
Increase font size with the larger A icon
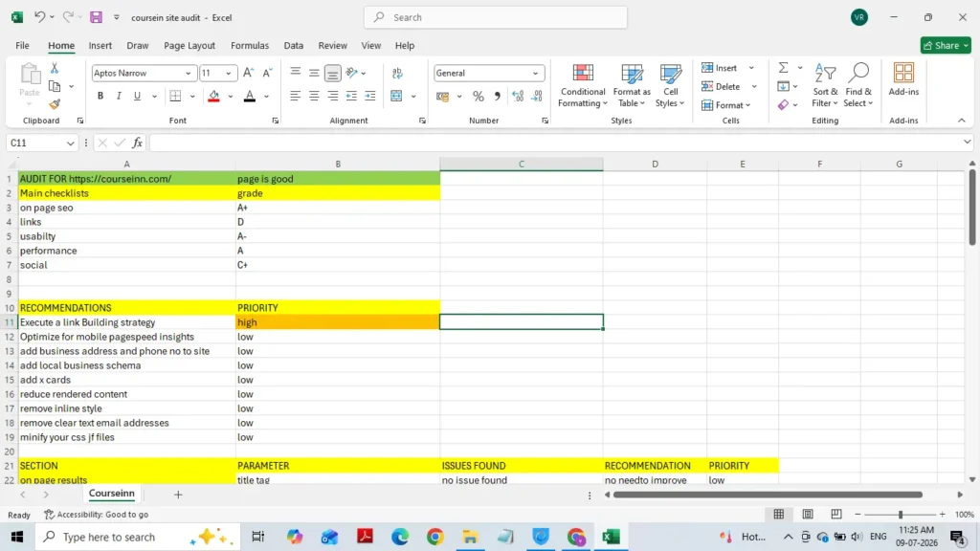point(248,73)
